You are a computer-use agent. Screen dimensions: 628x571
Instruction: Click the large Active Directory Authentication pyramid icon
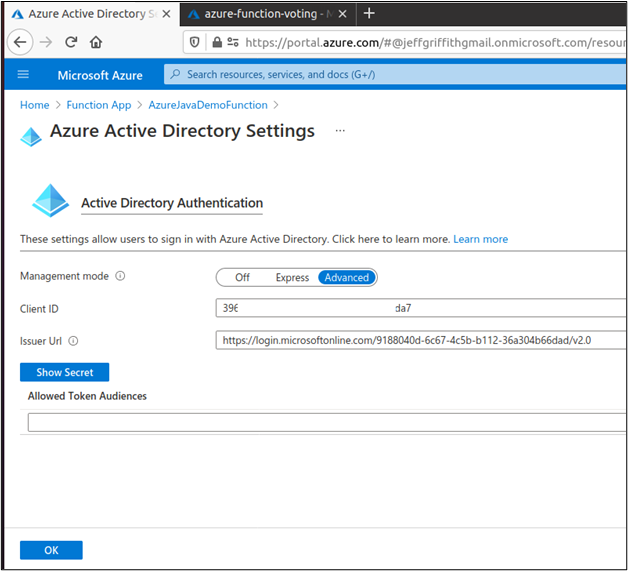tap(50, 201)
